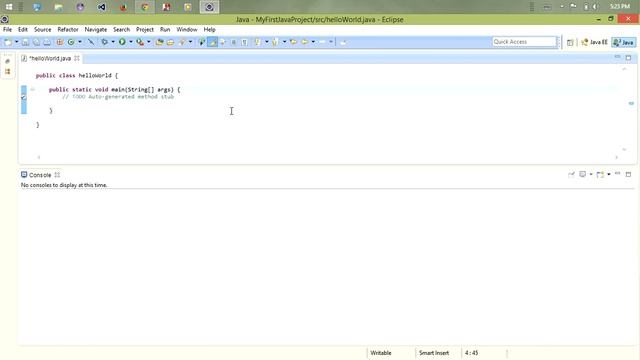Open the Source menu
This screenshot has height=360, width=640.
coord(42,29)
